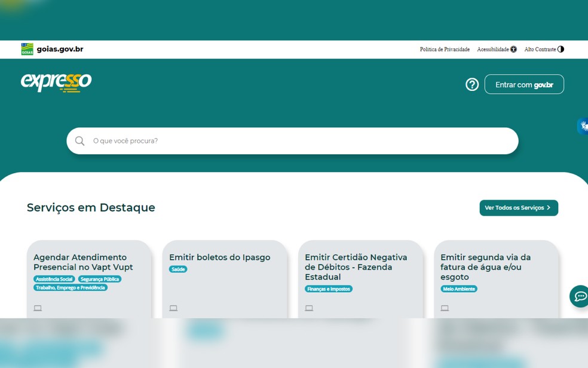Open the goias.gov.br site link
Viewport: 588px width, 368px height.
(x=60, y=49)
